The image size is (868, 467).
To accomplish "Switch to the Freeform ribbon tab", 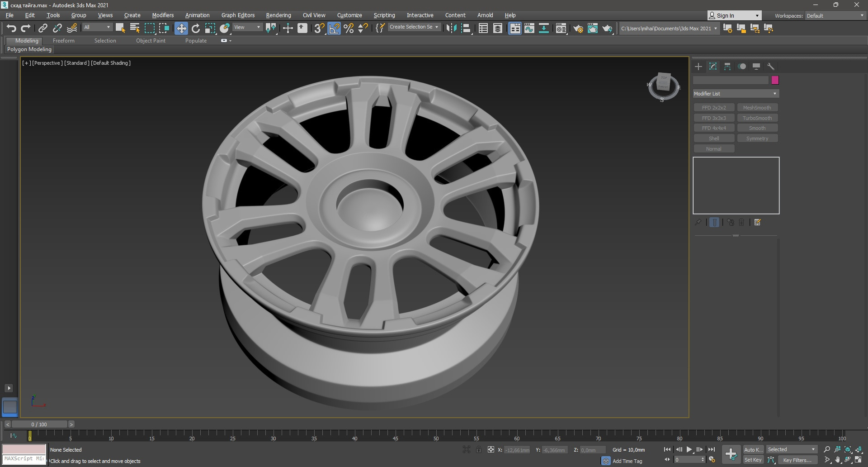I will point(63,41).
